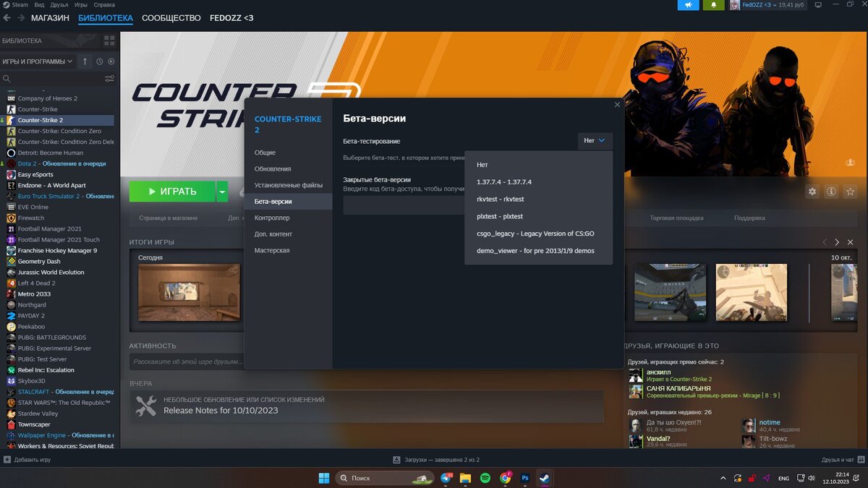868x488 pixels.
Task: Click the Windows Start button
Action: pos(324,478)
